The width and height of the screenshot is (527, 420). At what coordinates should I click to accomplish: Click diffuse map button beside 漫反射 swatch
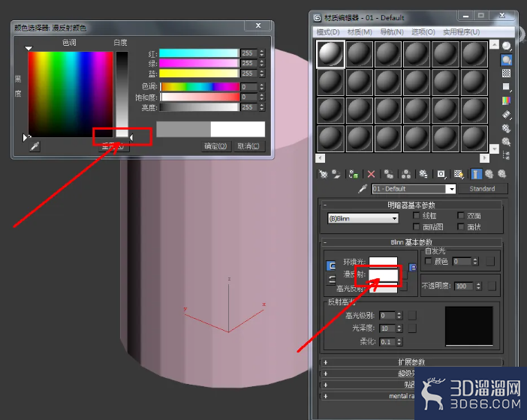(x=404, y=274)
